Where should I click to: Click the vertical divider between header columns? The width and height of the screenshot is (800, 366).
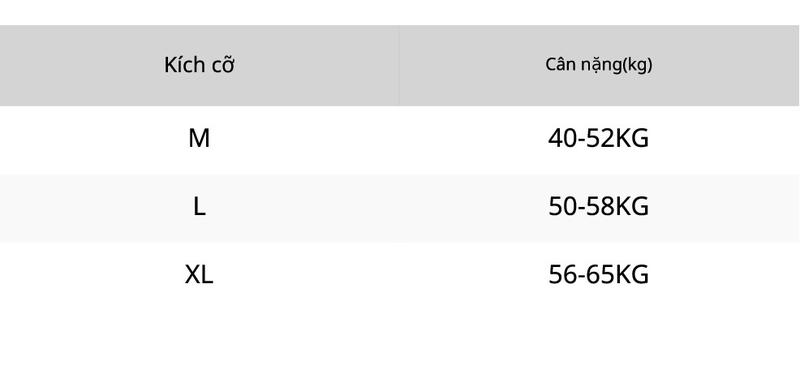click(x=399, y=65)
